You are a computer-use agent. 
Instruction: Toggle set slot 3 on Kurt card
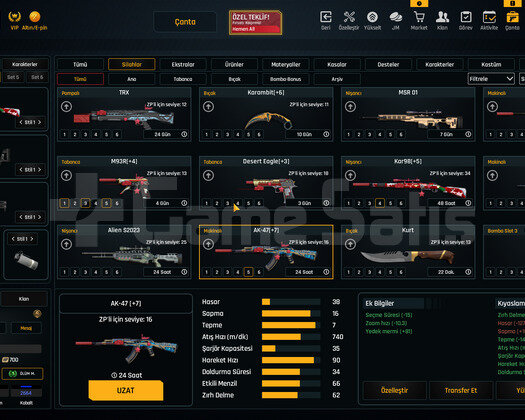click(x=369, y=272)
